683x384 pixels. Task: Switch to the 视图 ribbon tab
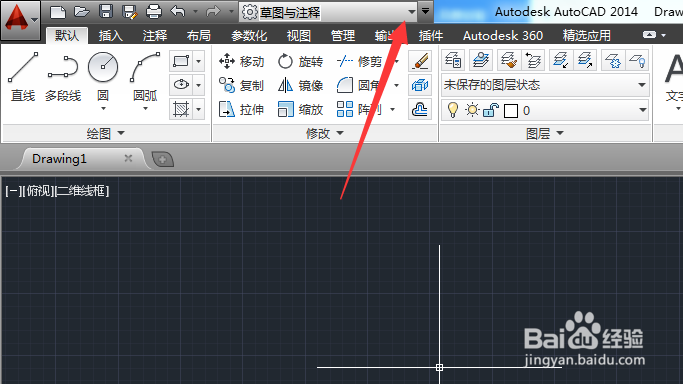(x=299, y=35)
